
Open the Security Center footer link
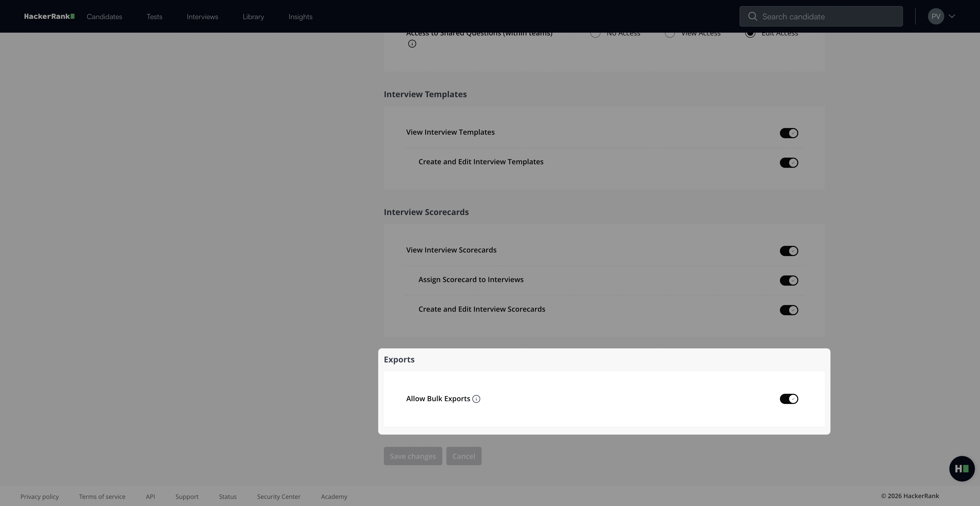(278, 497)
